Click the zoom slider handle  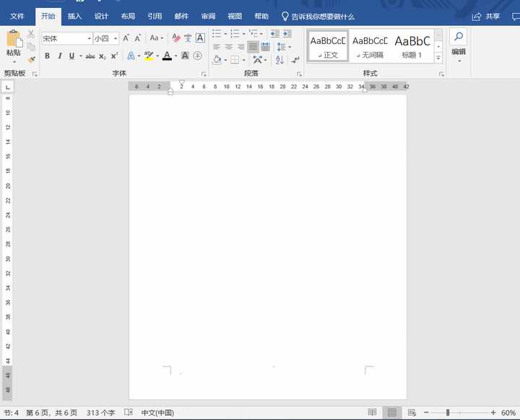tap(448, 412)
